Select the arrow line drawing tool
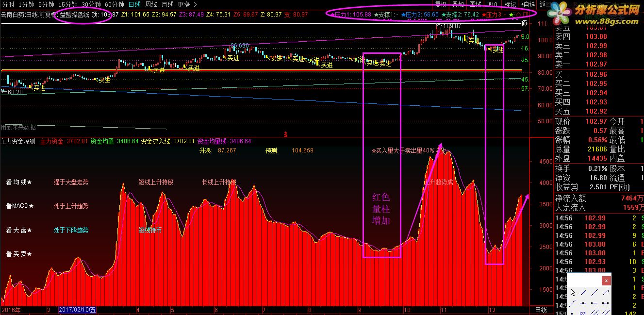The height and width of the screenshot is (315, 644). [606, 292]
